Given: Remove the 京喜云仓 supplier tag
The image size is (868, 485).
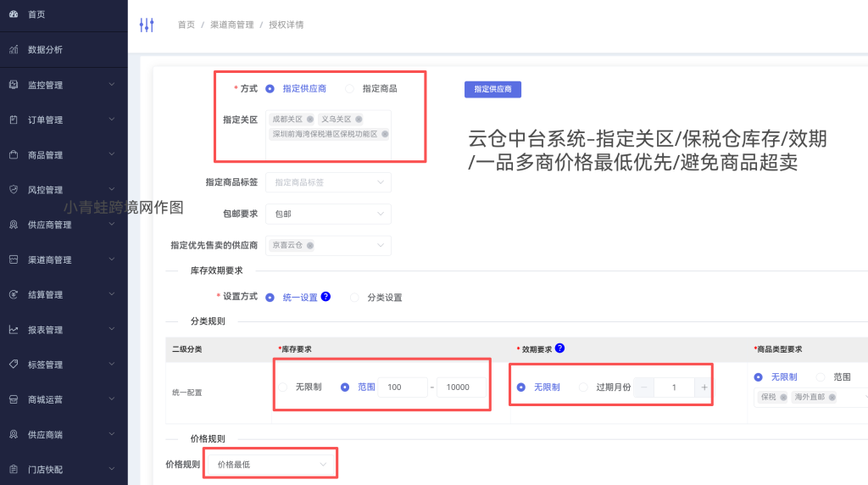Looking at the screenshot, I should 310,245.
